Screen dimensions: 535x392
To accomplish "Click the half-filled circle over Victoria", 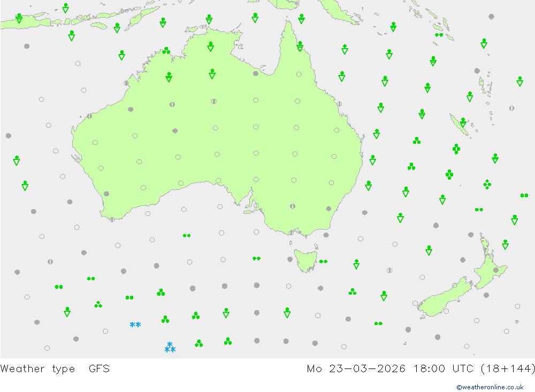I will (293, 206).
